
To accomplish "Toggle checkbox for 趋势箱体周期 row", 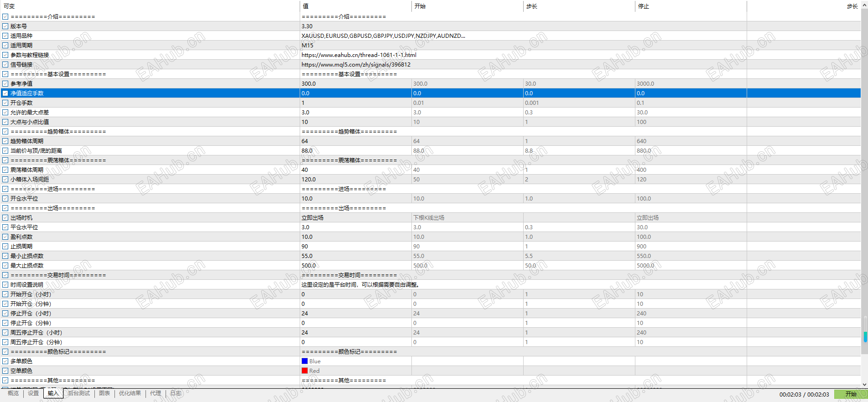I will click(x=5, y=141).
